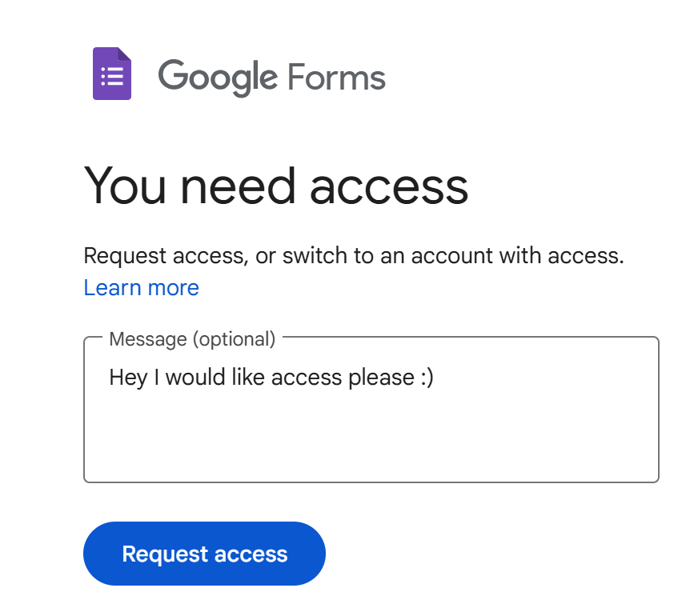Open the Learn more link
The width and height of the screenshot is (682, 616).
[x=142, y=288]
